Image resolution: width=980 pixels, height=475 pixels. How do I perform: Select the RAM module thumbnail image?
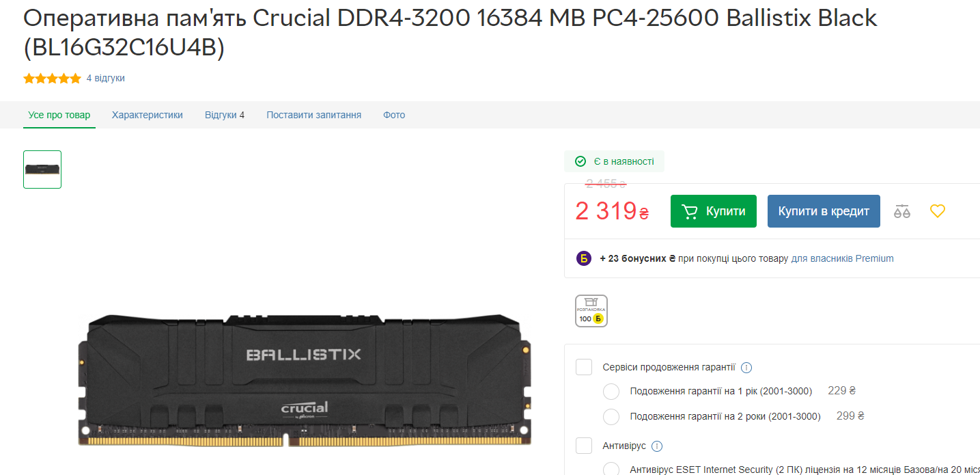coord(42,169)
